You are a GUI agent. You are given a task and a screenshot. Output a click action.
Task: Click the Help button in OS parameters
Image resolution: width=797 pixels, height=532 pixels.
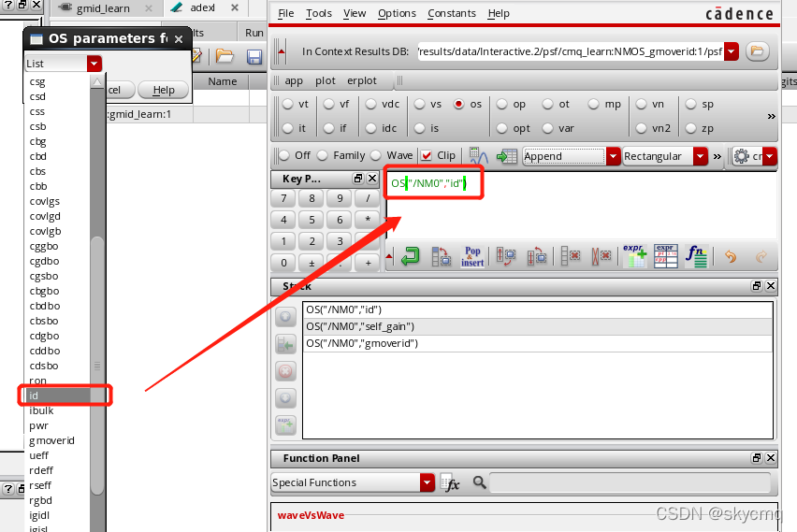(163, 90)
